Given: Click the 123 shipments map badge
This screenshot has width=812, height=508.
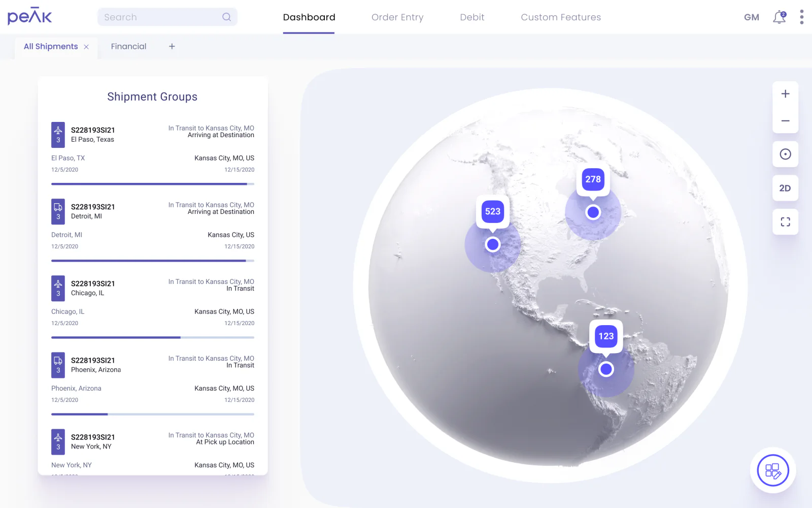Looking at the screenshot, I should click(606, 336).
